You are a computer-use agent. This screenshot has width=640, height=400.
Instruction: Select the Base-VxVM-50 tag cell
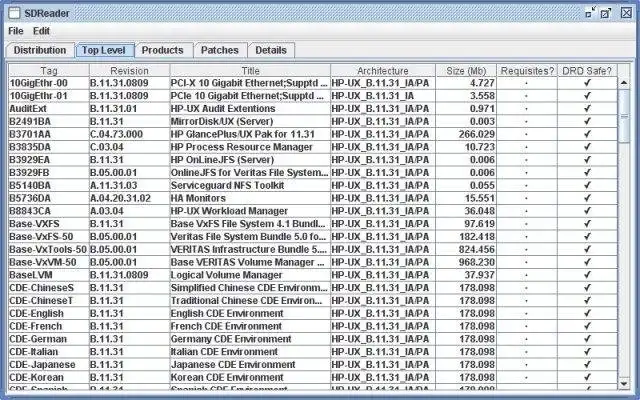49,262
